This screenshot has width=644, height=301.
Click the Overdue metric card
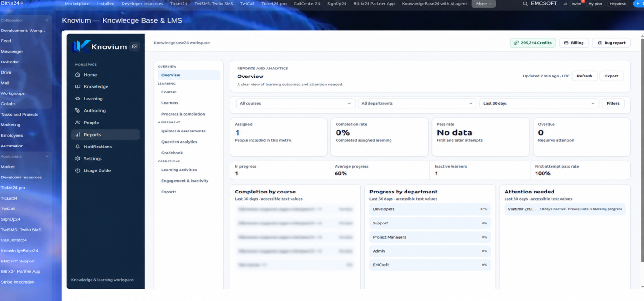[x=582, y=137]
